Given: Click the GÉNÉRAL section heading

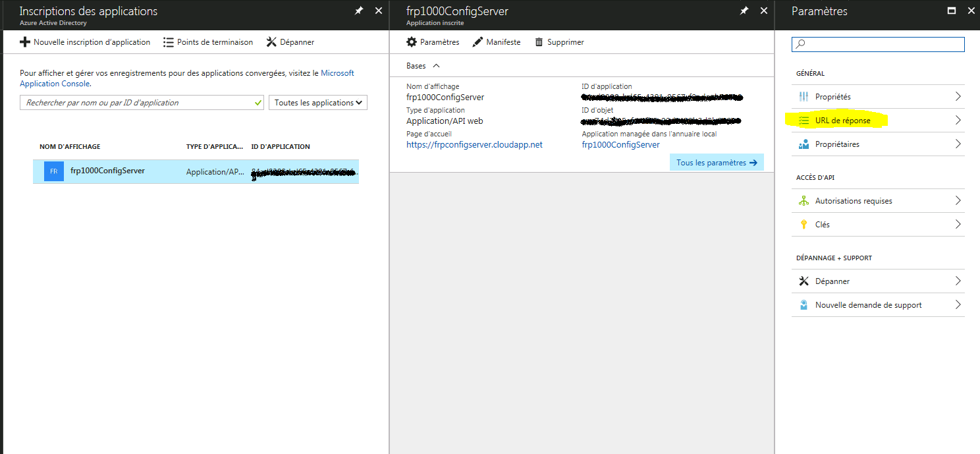Looking at the screenshot, I should [x=810, y=74].
